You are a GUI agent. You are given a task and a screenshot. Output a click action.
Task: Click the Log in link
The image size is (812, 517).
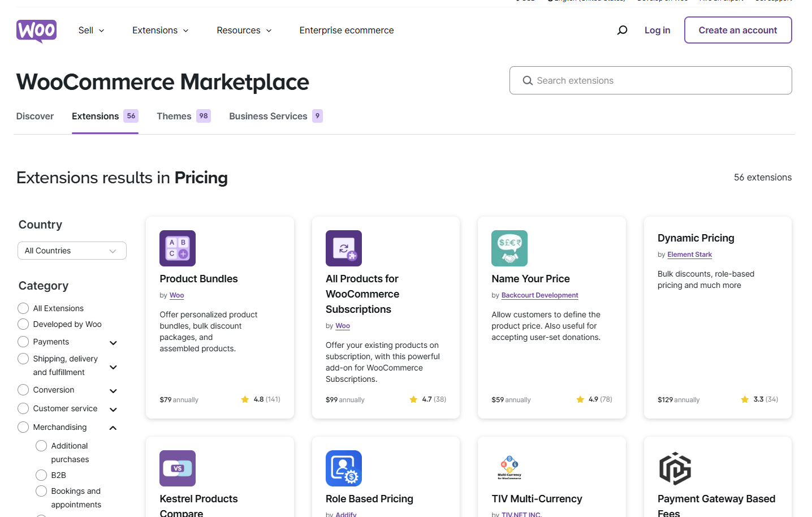tap(657, 30)
